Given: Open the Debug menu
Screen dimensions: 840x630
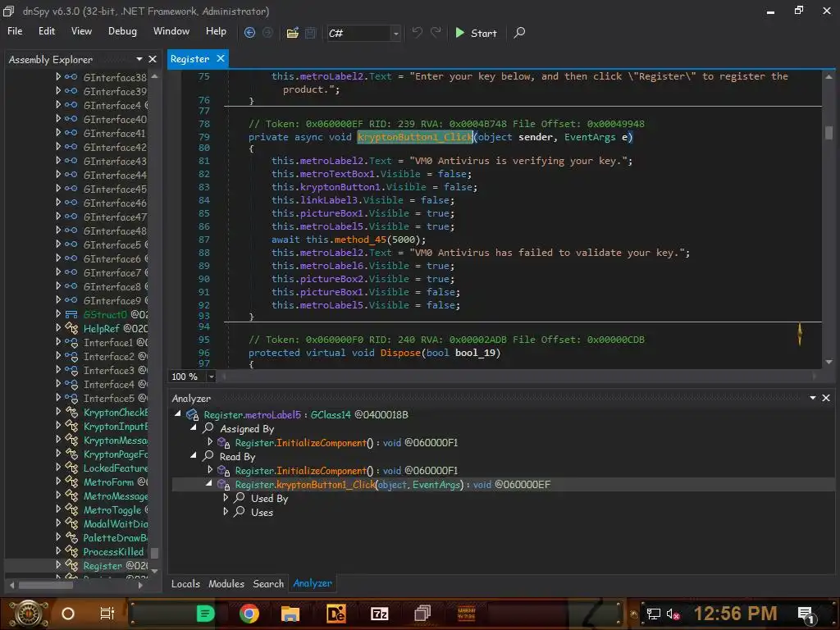Looking at the screenshot, I should point(122,31).
